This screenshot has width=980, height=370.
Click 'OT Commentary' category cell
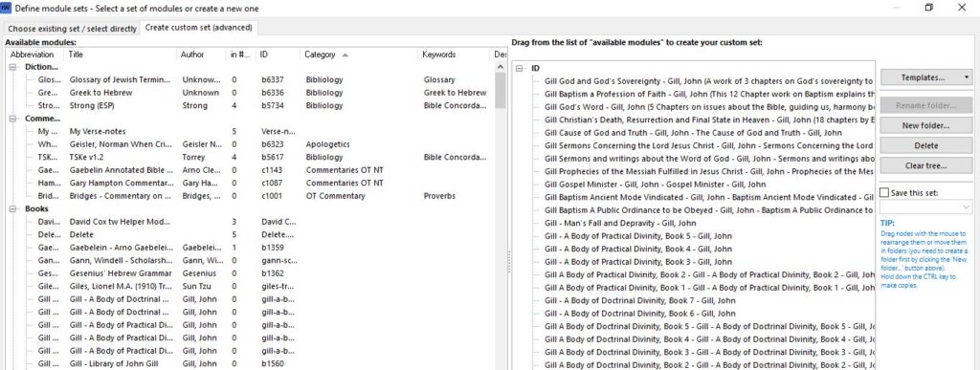[x=335, y=196]
